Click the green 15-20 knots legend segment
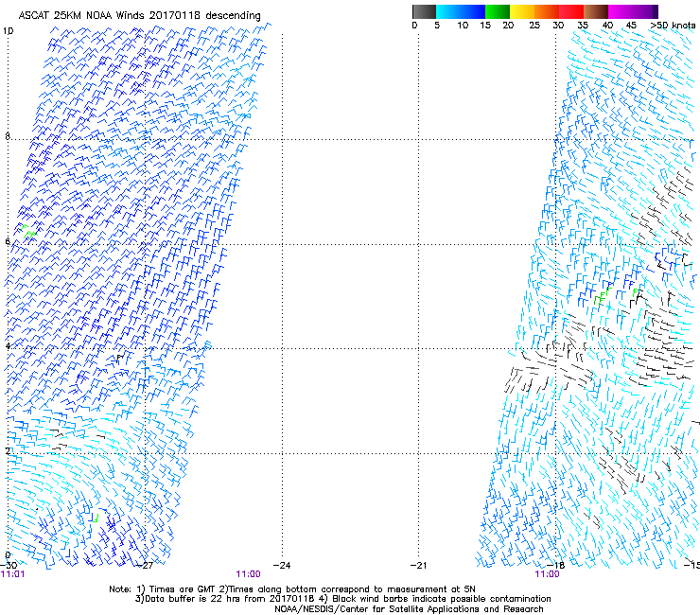This screenshot has width=700, height=615. click(x=498, y=11)
